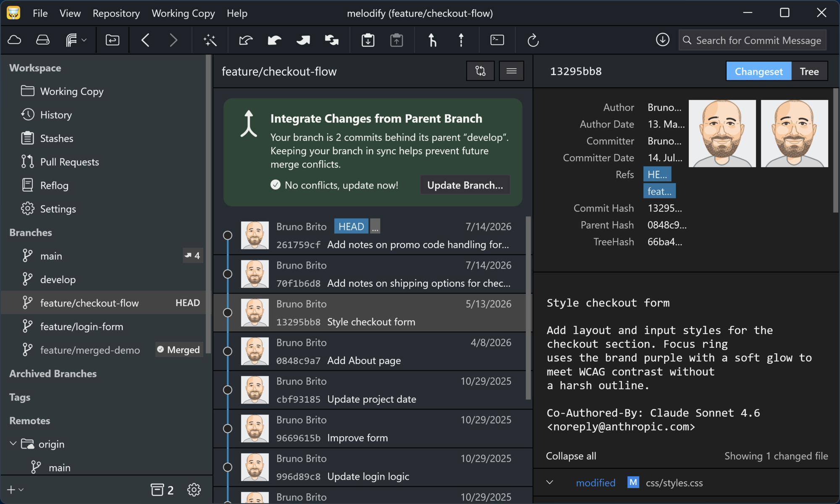840x504 pixels.
Task: Click the Collapse all link
Action: 571,456
